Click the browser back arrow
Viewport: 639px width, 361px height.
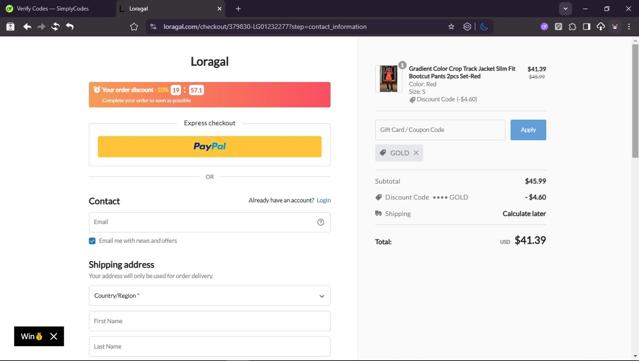pos(27,26)
